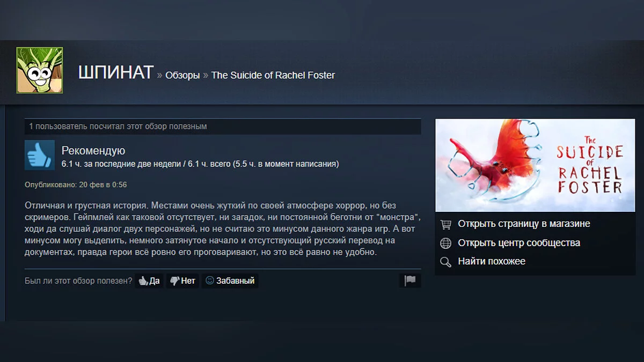Select Открыть центр сообщества
The height and width of the screenshot is (362, 644).
(x=519, y=243)
